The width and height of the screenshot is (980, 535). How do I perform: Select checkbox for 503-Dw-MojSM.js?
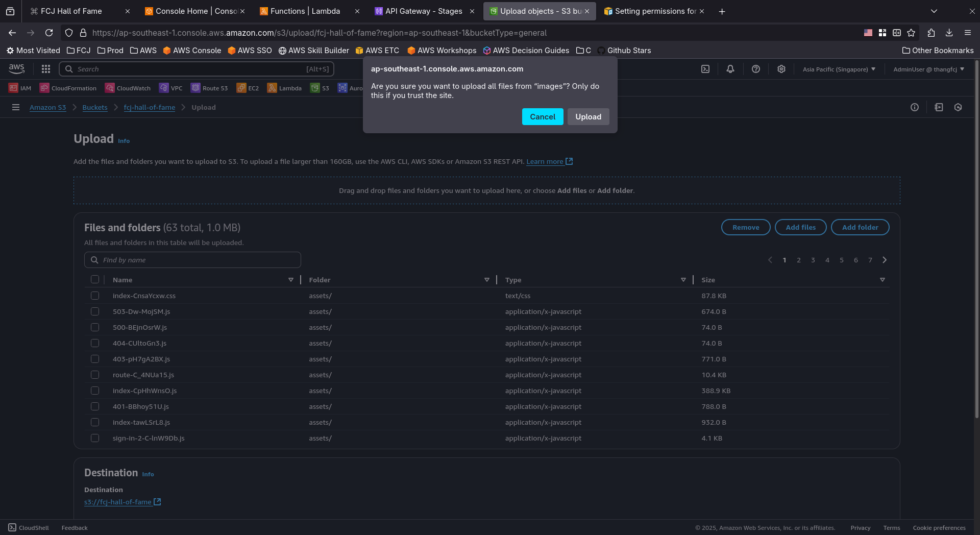pyautogui.click(x=95, y=311)
